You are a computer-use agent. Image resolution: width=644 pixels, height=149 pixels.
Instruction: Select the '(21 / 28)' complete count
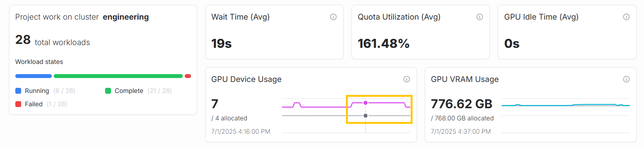pyautogui.click(x=160, y=91)
